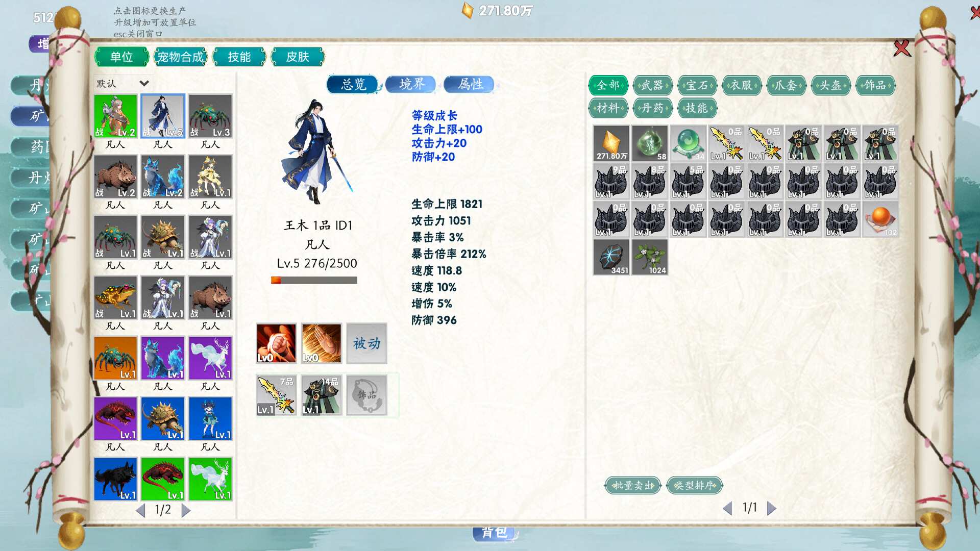Open the equipped 7品 sword slot

[276, 394]
